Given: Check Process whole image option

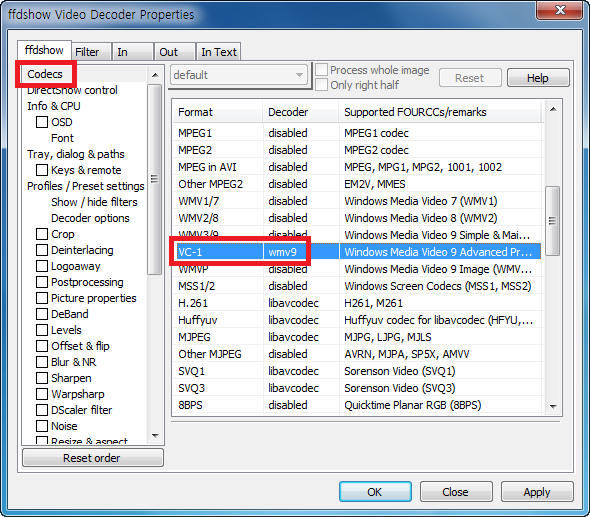Looking at the screenshot, I should 321,70.
